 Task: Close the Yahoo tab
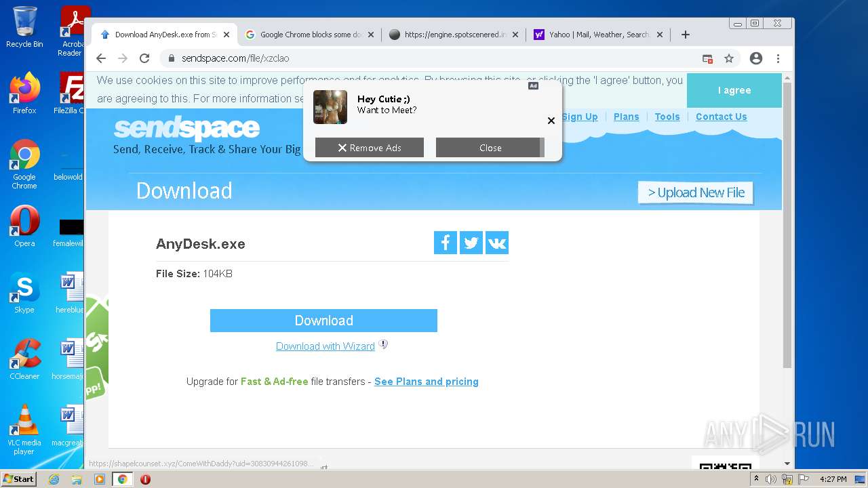click(x=660, y=35)
